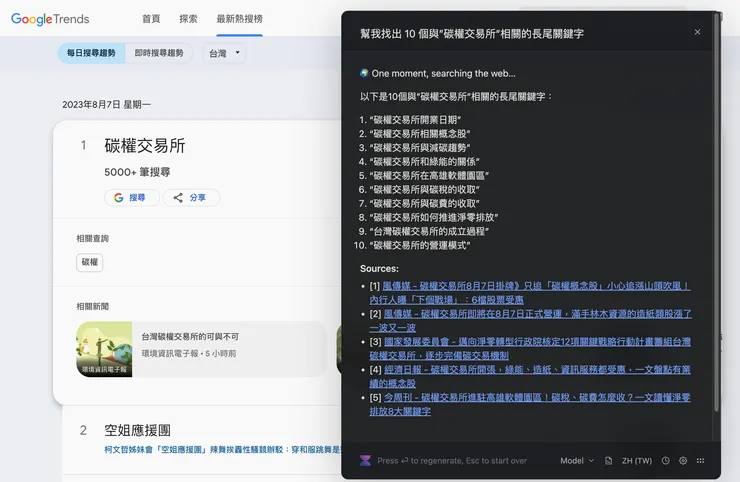740x482 pixels.
Task: Select keyword 碳權交易所開業日期
Action: tap(415, 120)
